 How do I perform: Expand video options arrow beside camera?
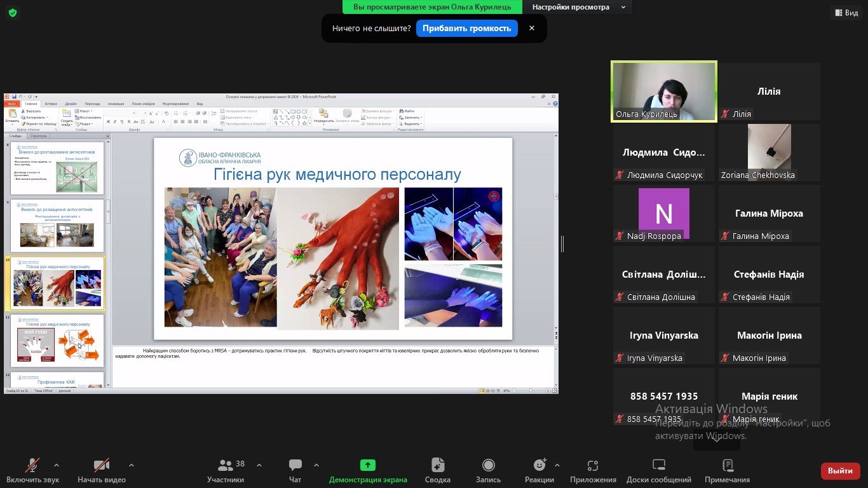(132, 464)
